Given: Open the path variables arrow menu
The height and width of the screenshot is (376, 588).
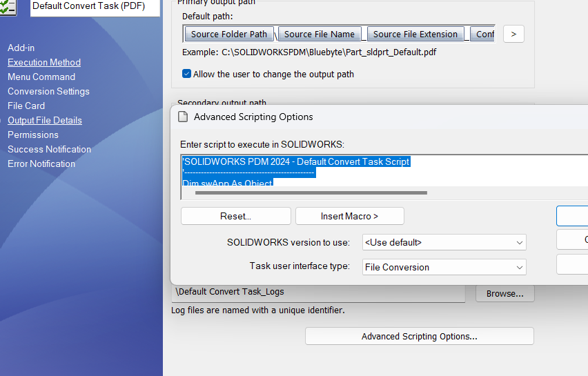Looking at the screenshot, I should pos(513,34).
